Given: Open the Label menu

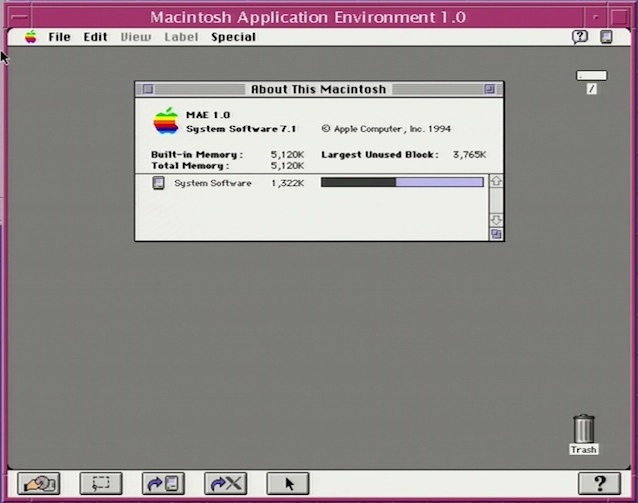Looking at the screenshot, I should point(181,37).
